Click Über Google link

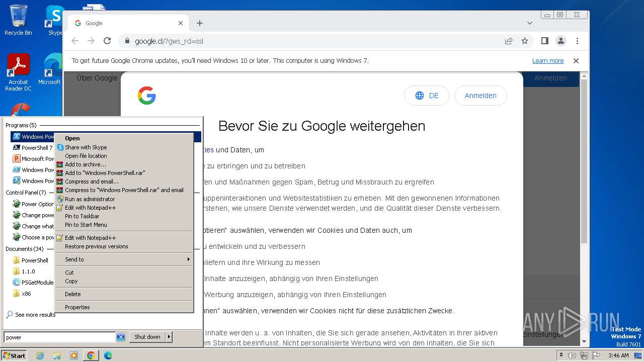pyautogui.click(x=97, y=78)
